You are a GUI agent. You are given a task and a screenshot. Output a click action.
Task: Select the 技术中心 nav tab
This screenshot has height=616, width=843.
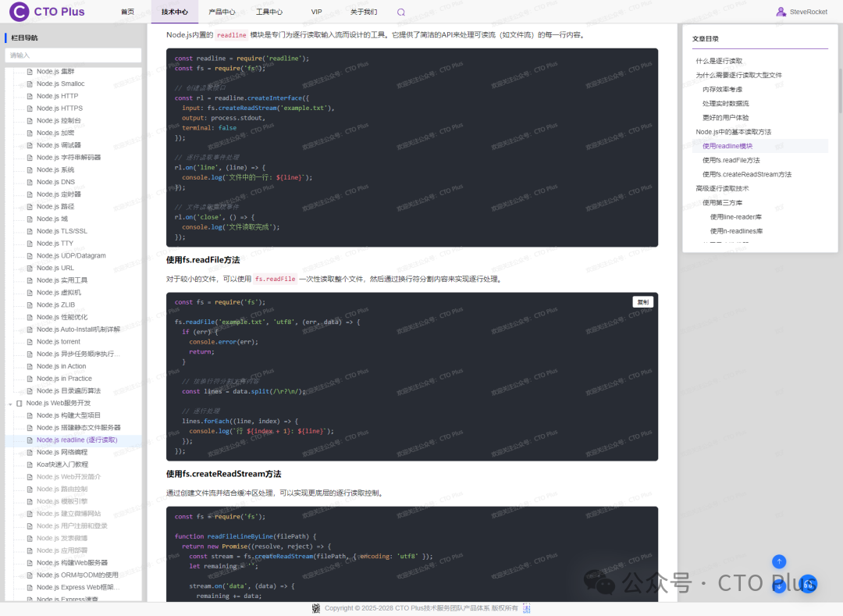(x=175, y=12)
